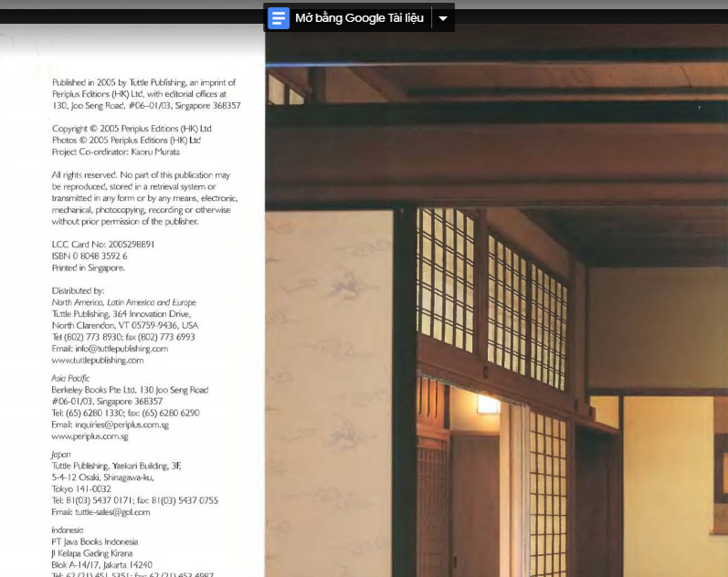Click the 'Indonesia' italic heading

point(68,530)
